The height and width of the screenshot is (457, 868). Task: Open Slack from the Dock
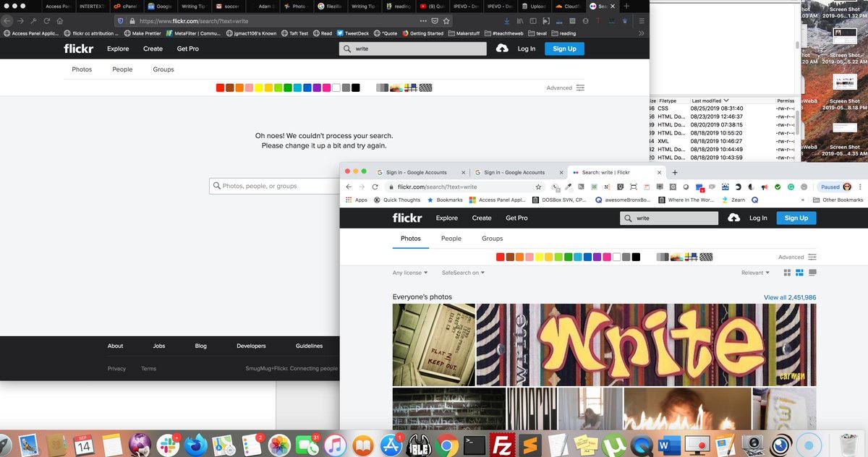pos(169,445)
